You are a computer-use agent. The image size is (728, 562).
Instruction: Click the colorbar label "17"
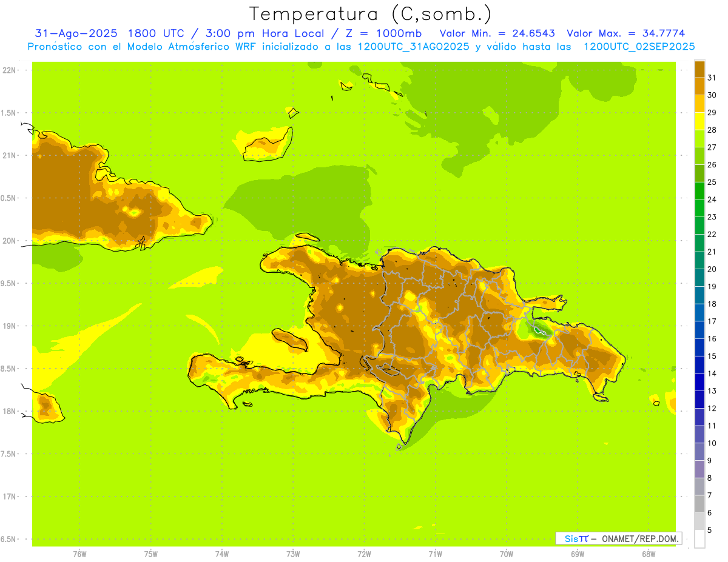pyautogui.click(x=712, y=321)
